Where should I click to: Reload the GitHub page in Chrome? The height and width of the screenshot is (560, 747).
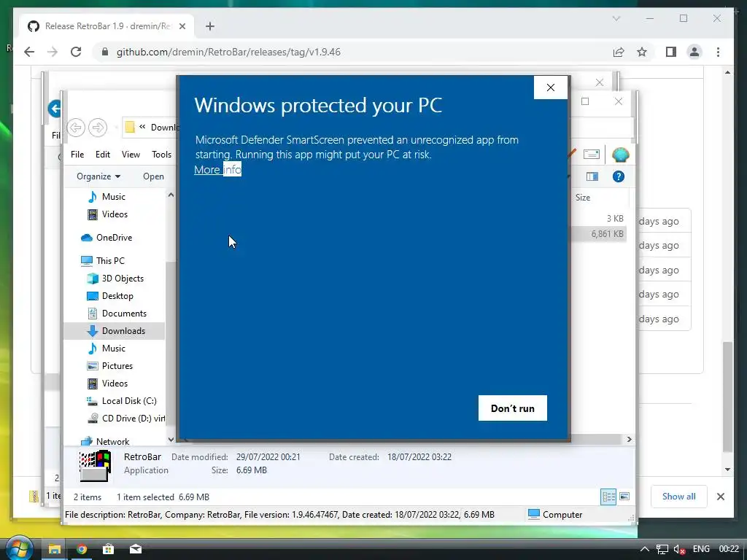pyautogui.click(x=76, y=52)
